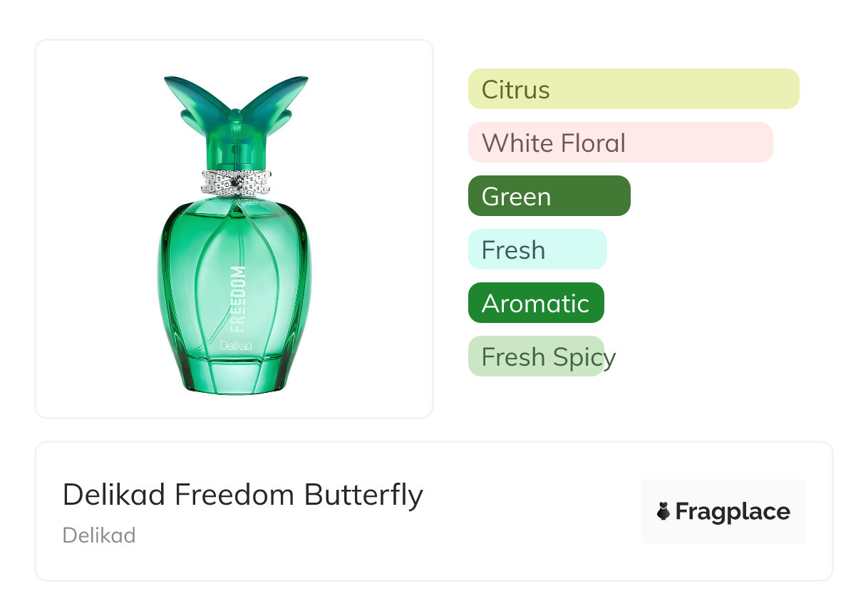The height and width of the screenshot is (616, 868).
Task: Click the dark Green accord bar
Action: (x=549, y=196)
